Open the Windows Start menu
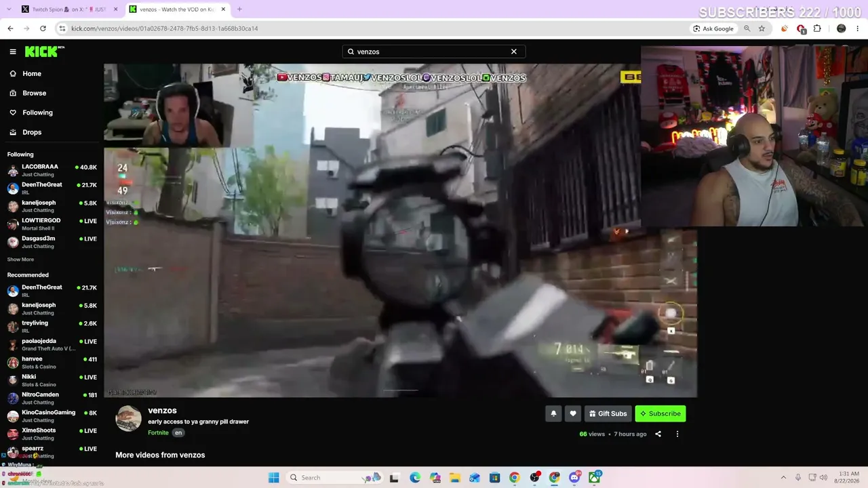Screen dimensions: 868x488 click(x=274, y=478)
